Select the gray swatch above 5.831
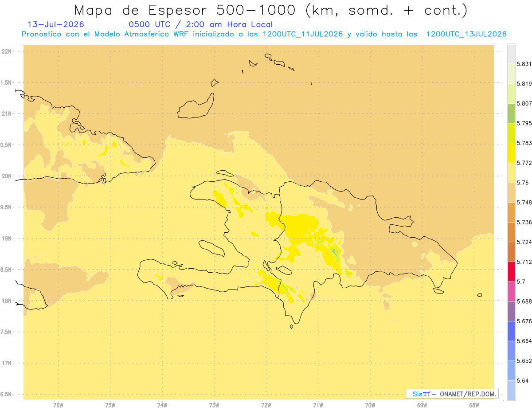 pyautogui.click(x=511, y=54)
